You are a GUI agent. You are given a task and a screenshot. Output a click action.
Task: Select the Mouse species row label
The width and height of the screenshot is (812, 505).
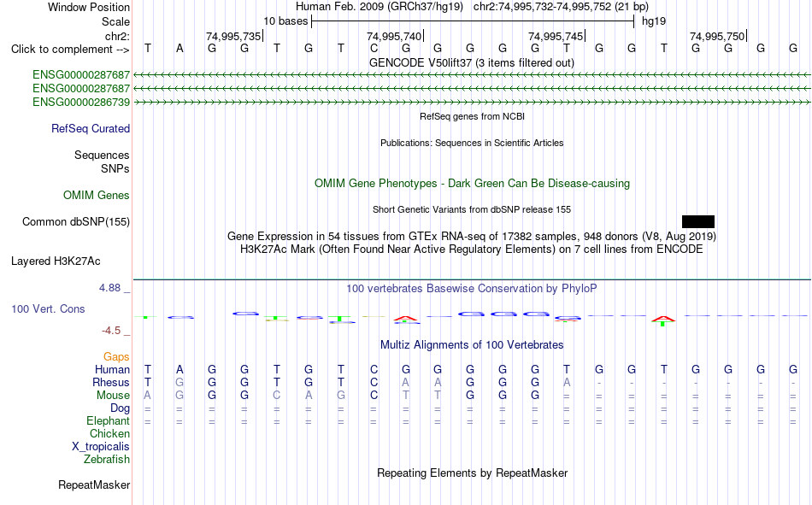point(113,395)
